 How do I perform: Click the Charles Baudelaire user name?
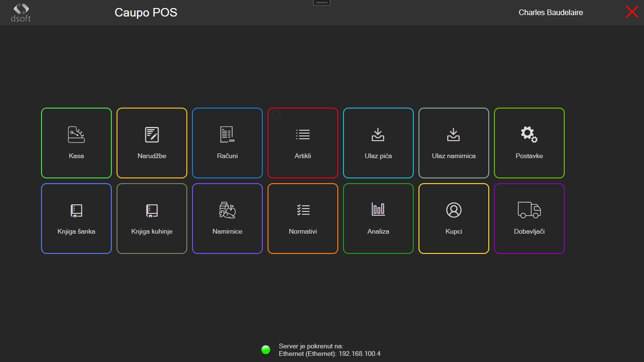click(551, 13)
